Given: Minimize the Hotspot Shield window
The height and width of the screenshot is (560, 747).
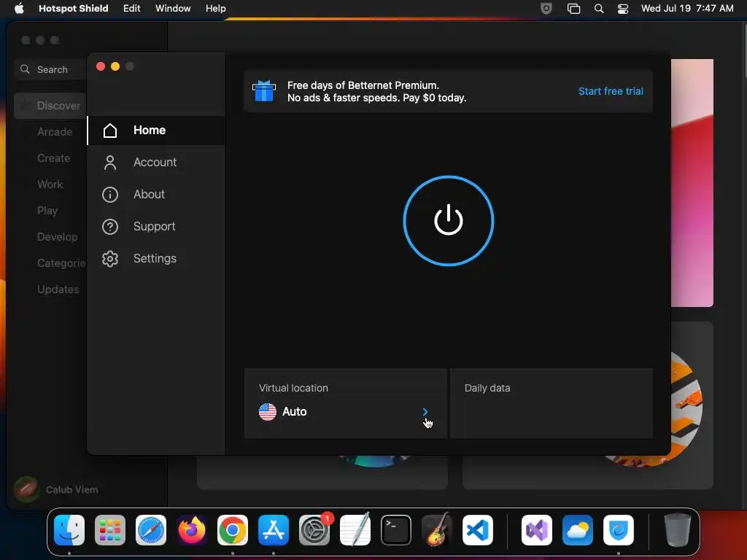Looking at the screenshot, I should pos(115,66).
